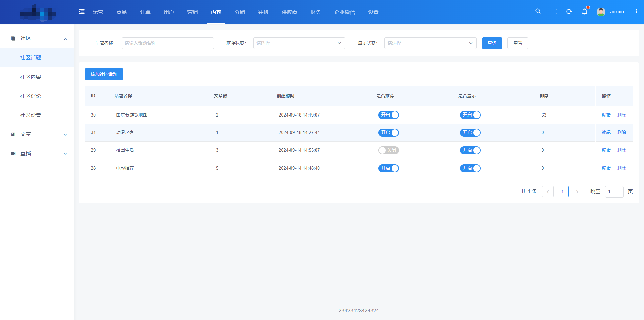Open the 显示状态 dropdown
Viewport: 644px width, 320px height.
point(430,43)
